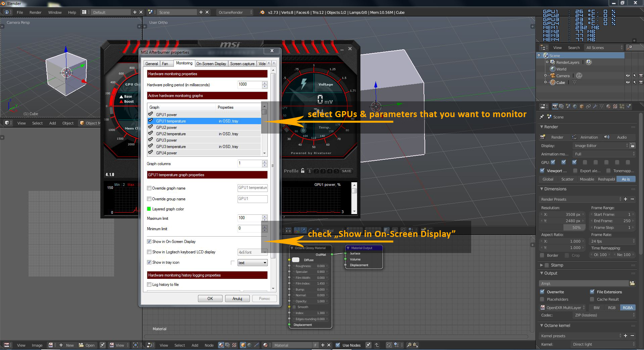Open the File menu
This screenshot has height=350, width=644.
[x=20, y=12]
